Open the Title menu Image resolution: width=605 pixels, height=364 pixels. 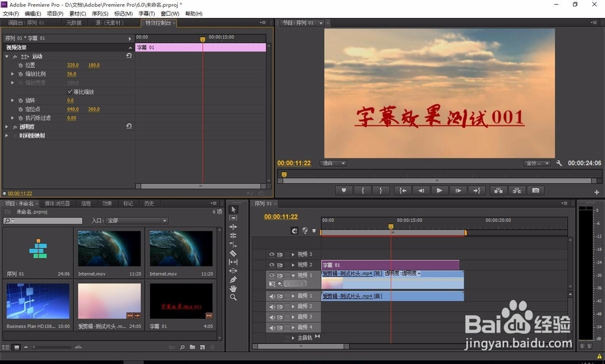click(x=146, y=13)
